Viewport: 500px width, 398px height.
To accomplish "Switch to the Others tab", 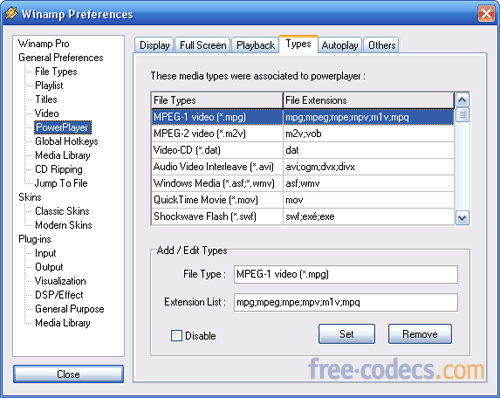I will tap(381, 45).
